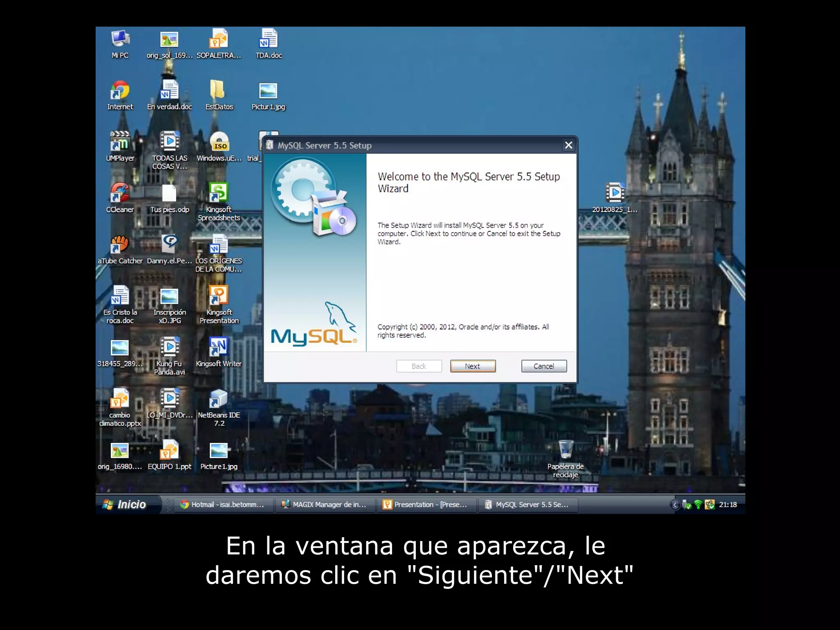Select Tus pies.odp file icon
Viewport: 840px width, 630px height.
click(169, 199)
